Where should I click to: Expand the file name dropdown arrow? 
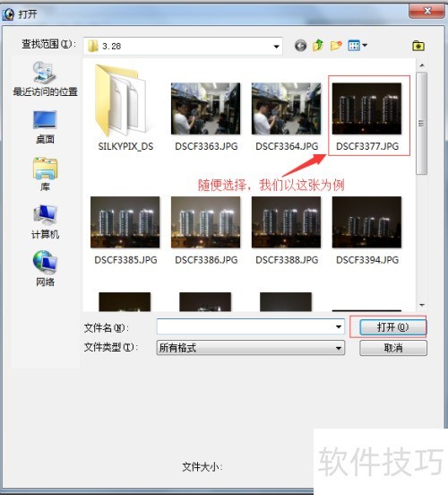click(339, 326)
